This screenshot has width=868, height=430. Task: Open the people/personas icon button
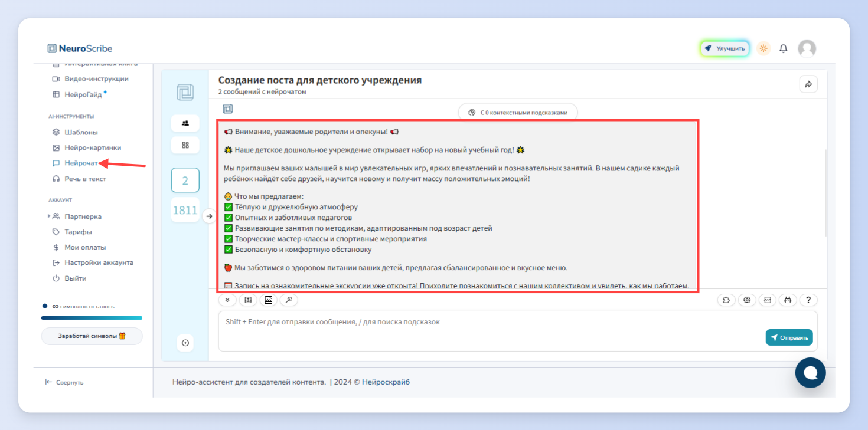point(185,123)
